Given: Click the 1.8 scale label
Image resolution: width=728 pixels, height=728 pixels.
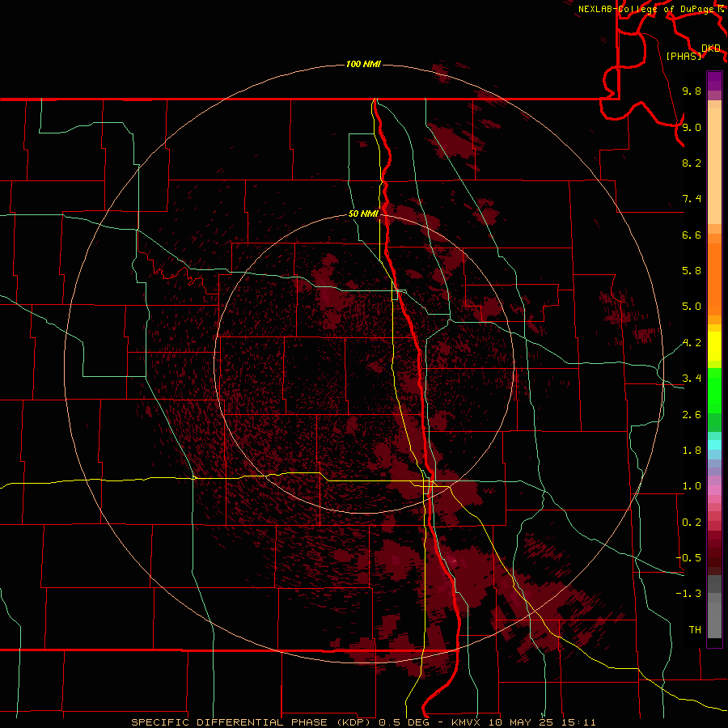Looking at the screenshot, I should coord(692,451).
